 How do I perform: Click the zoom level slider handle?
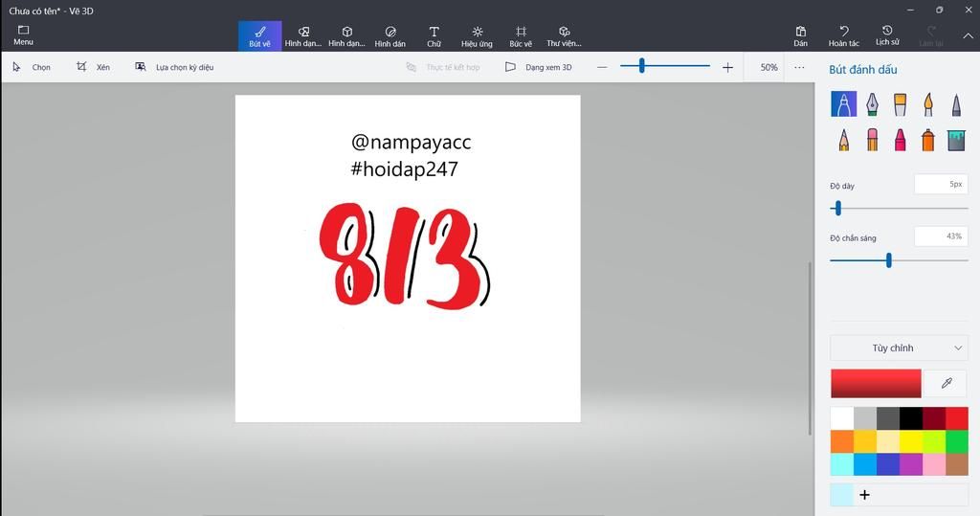tap(642, 66)
